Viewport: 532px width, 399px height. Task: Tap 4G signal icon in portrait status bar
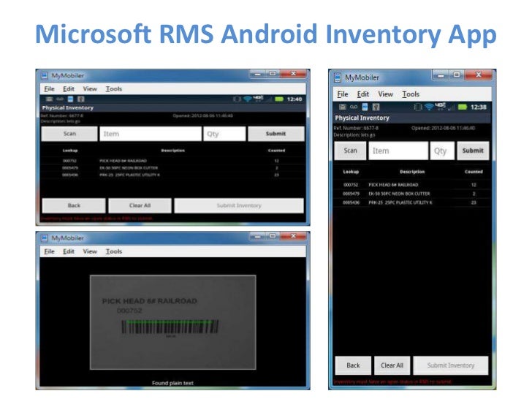point(441,106)
